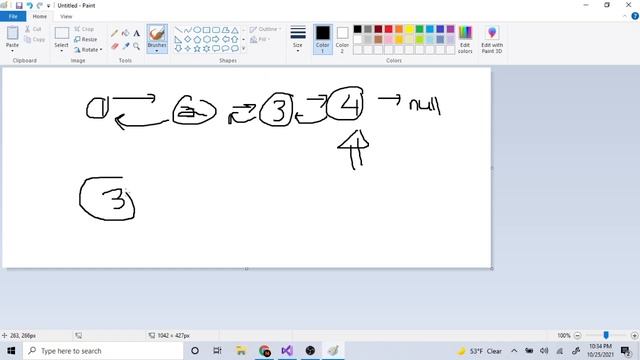Select the Eraser tool
The height and width of the screenshot is (360, 640).
click(x=114, y=46)
